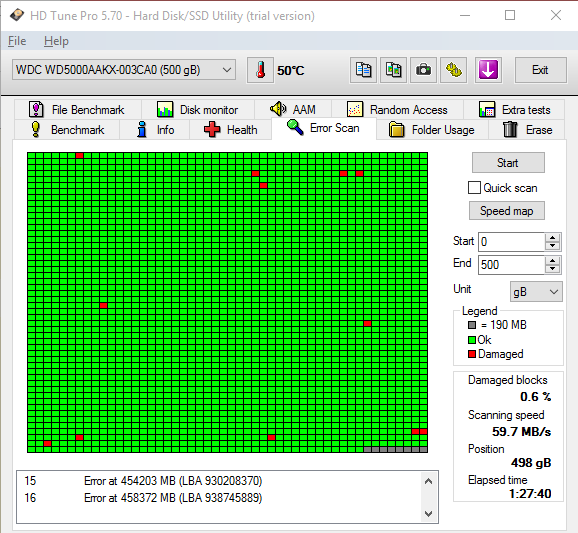
Task: Switch to the Benchmark tab
Action: pyautogui.click(x=67, y=130)
